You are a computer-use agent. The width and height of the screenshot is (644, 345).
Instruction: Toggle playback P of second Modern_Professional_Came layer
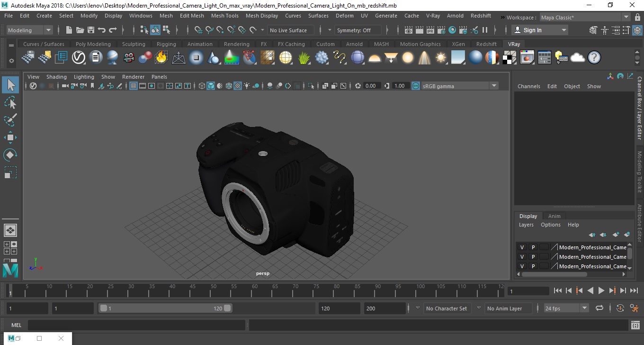pyautogui.click(x=533, y=256)
